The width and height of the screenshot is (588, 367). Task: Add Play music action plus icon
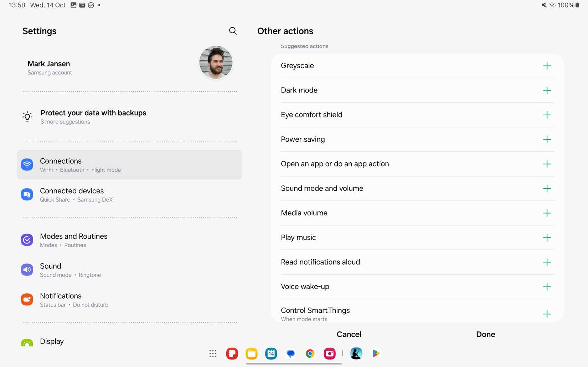pos(547,238)
